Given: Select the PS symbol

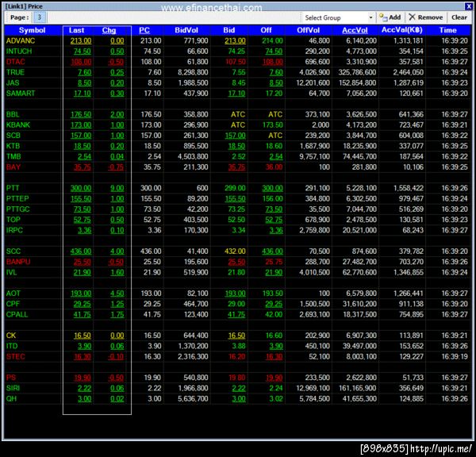Looking at the screenshot, I should pyautogui.click(x=11, y=378).
